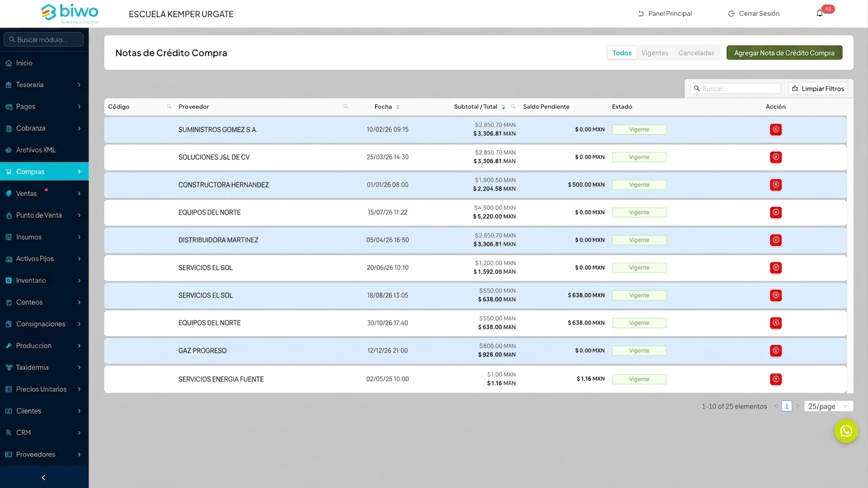Click the GAZ PROGRESO provider name
This screenshot has height=488, width=868.
pos(202,351)
